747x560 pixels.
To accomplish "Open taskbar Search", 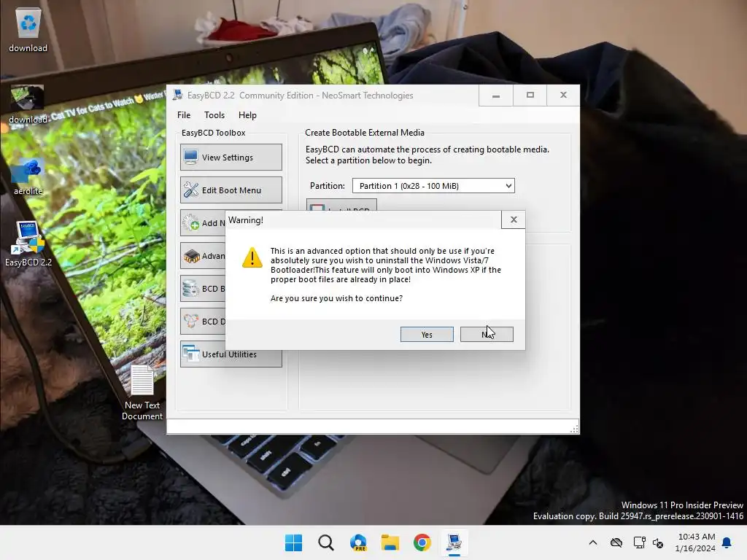I will pos(326,542).
